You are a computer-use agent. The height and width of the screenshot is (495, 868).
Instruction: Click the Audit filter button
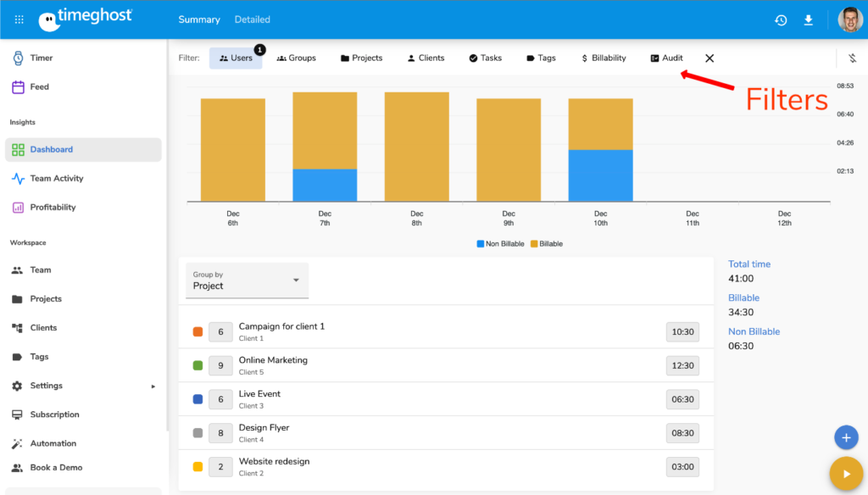click(666, 58)
